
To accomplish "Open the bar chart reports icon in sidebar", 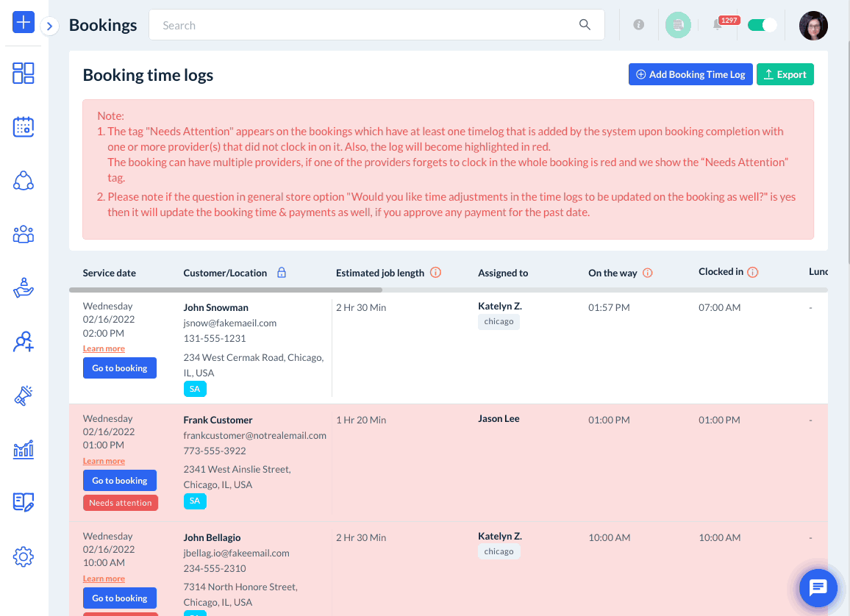I will pyautogui.click(x=24, y=449).
